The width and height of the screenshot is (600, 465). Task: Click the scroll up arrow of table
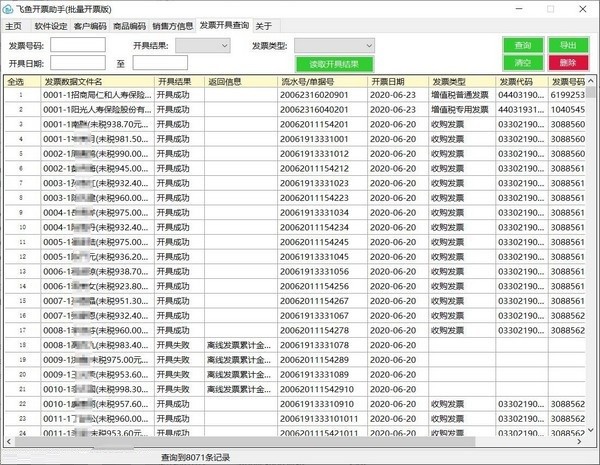tap(591, 81)
